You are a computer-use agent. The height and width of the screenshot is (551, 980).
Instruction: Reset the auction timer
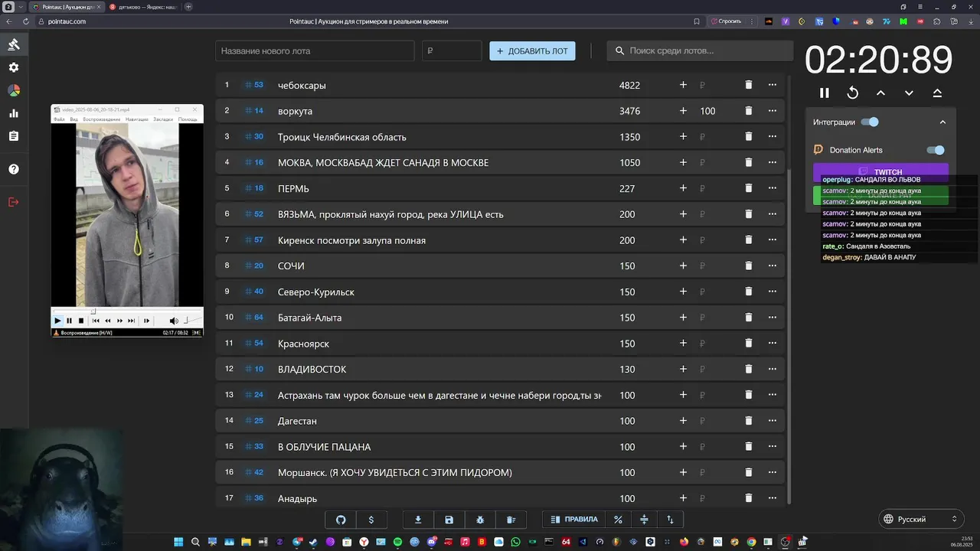coord(853,93)
